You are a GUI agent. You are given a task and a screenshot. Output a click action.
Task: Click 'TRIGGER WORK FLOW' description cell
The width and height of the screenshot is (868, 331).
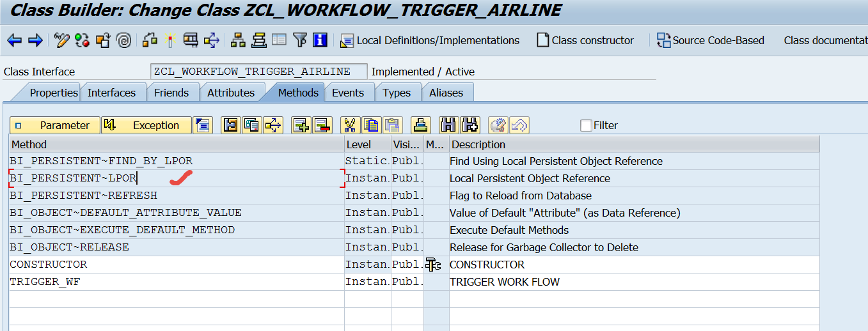[635, 282]
